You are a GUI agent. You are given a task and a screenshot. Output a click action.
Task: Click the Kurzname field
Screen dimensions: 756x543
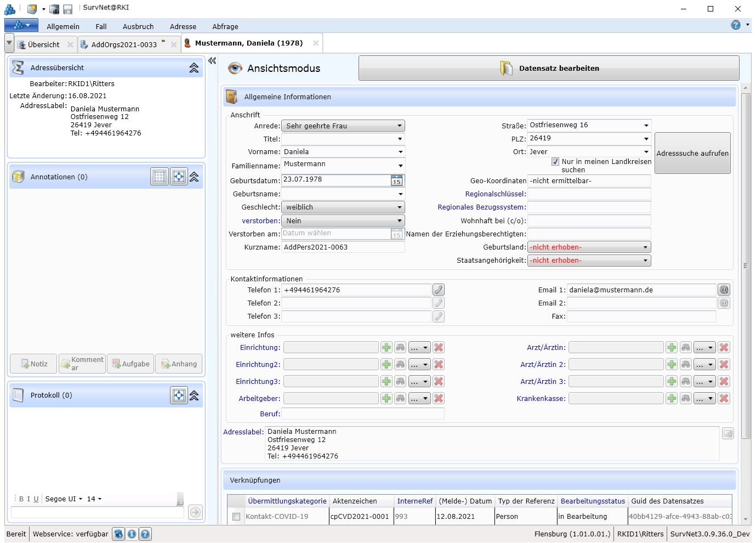(343, 247)
